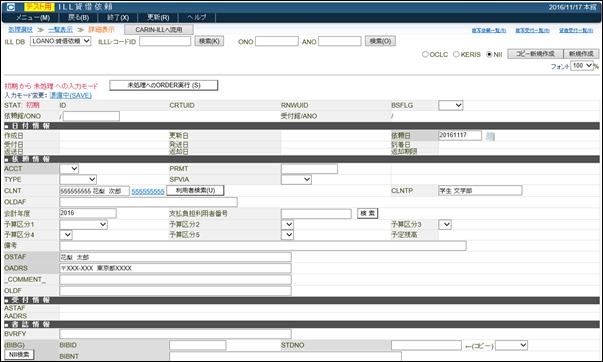603x362 pixels.
Task: Open the ヘルプ menu
Action: pos(197,18)
